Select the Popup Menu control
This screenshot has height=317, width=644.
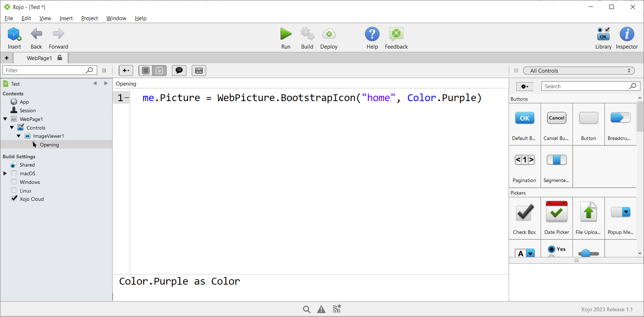620,218
